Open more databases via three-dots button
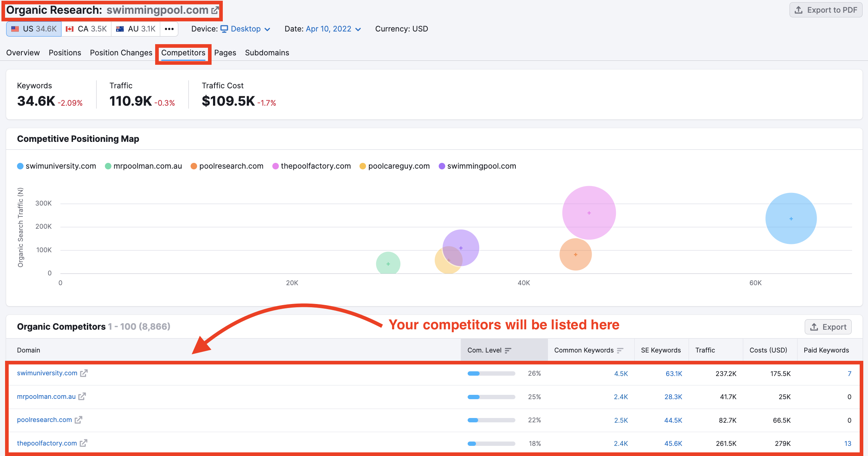The width and height of the screenshot is (868, 456). (169, 29)
